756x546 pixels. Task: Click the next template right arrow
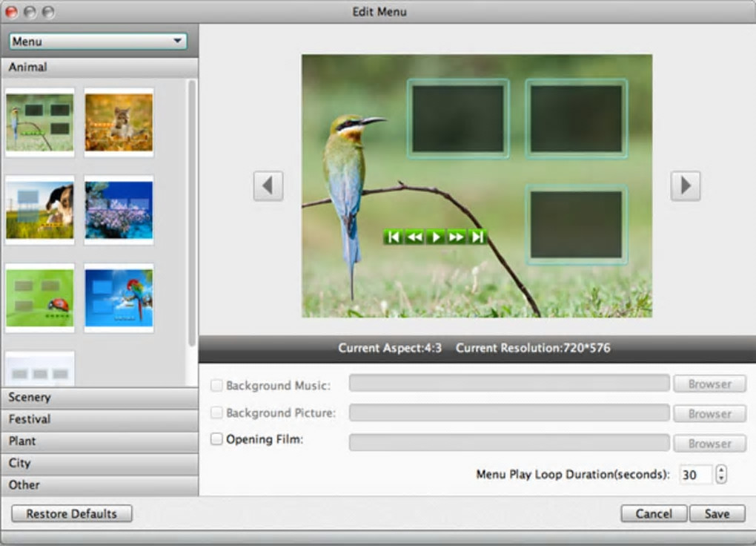[x=685, y=185]
